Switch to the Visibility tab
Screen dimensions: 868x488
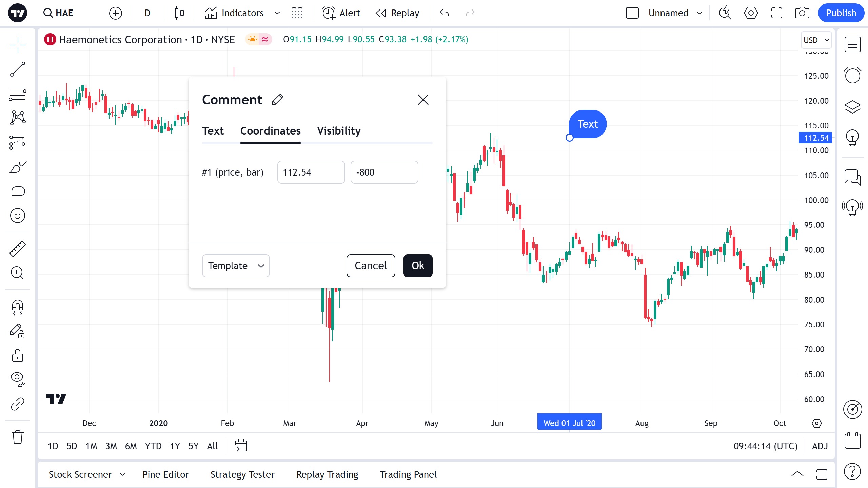click(x=339, y=131)
